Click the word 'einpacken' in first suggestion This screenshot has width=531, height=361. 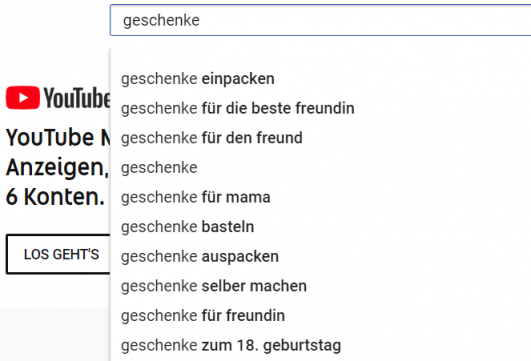pyautogui.click(x=238, y=79)
